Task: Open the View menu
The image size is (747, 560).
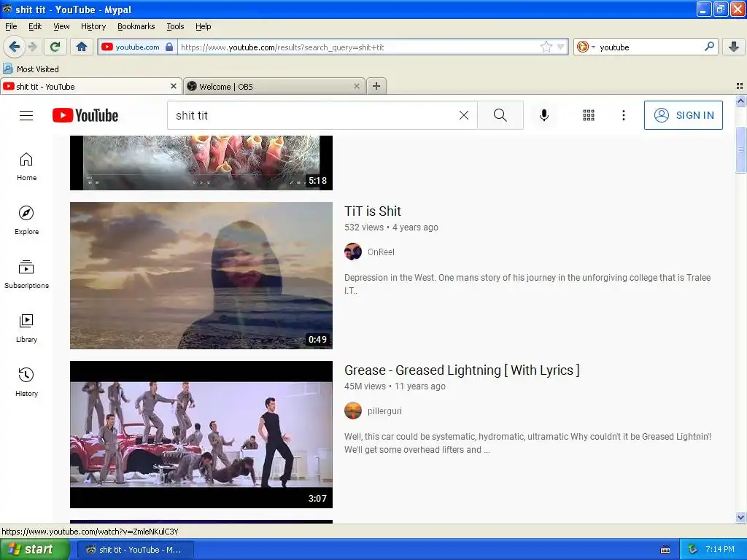Action: 61,26
